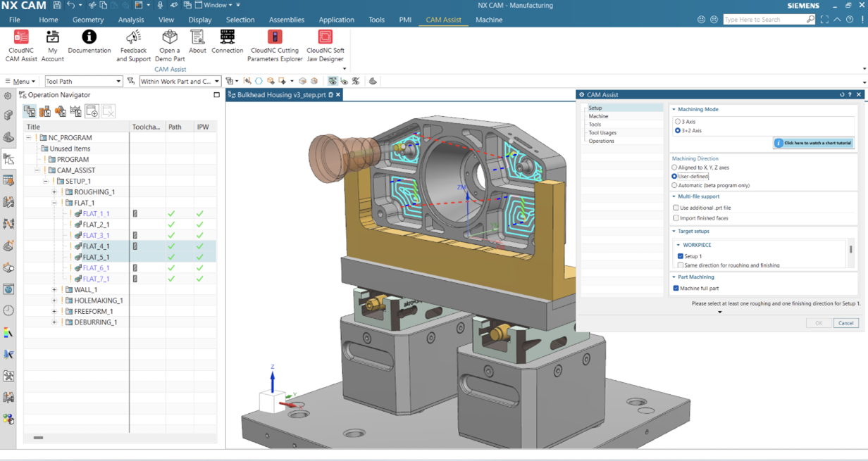Open the CloudNC CAM Assist tool

20,44
